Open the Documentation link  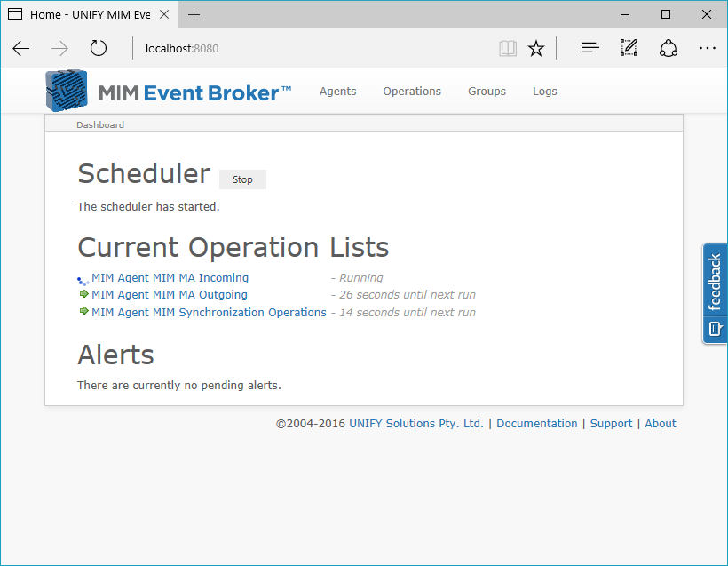[x=537, y=423]
